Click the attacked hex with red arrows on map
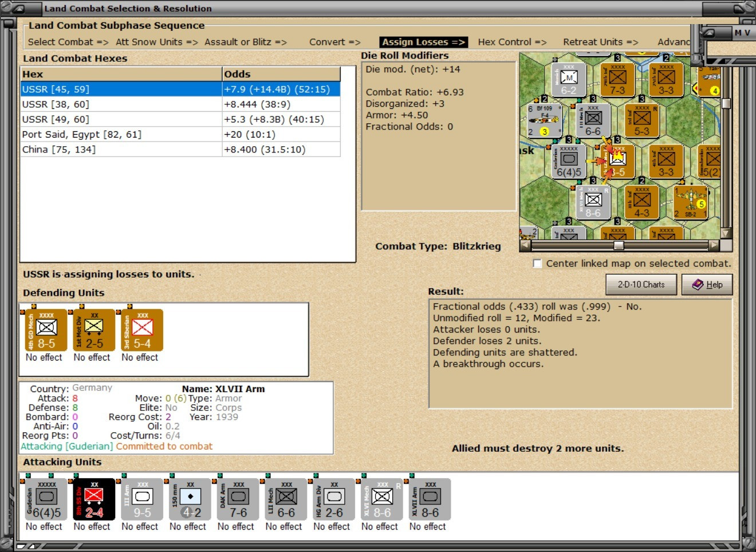 pyautogui.click(x=617, y=161)
